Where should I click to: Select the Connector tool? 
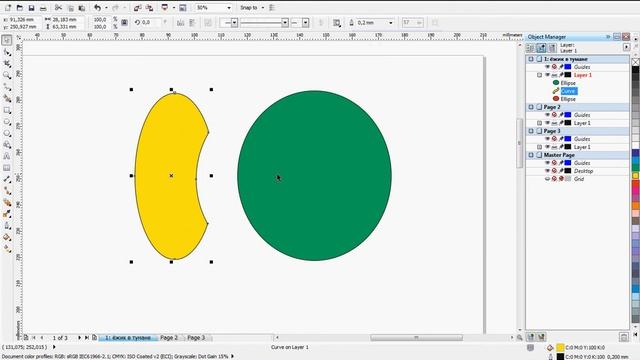click(x=7, y=191)
